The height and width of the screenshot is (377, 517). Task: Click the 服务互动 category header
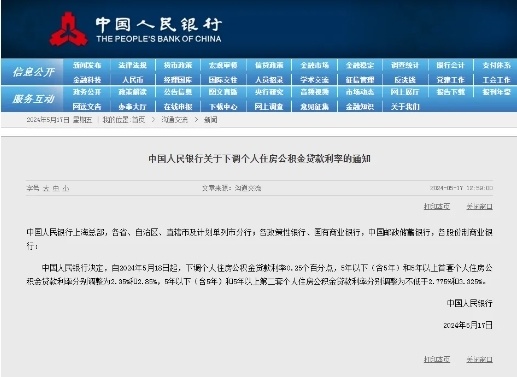click(x=33, y=99)
